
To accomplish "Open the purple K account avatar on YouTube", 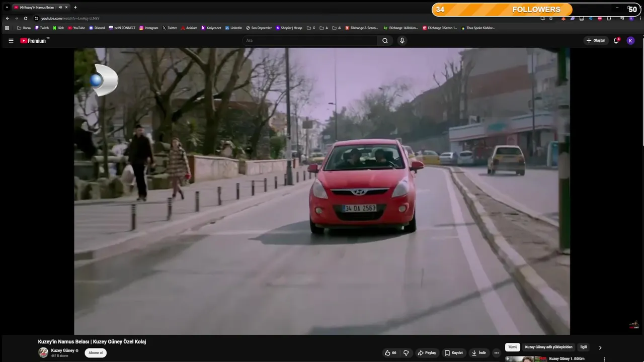I will pos(630,41).
